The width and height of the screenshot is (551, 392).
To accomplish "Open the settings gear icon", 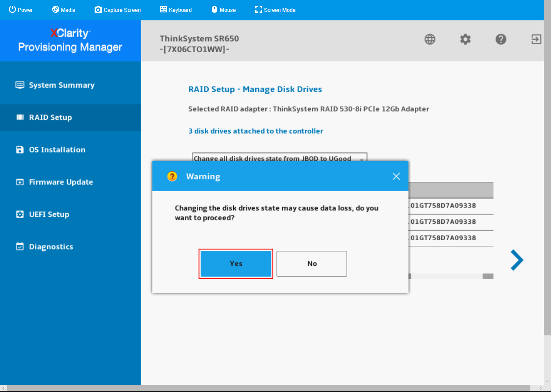I will pyautogui.click(x=465, y=39).
